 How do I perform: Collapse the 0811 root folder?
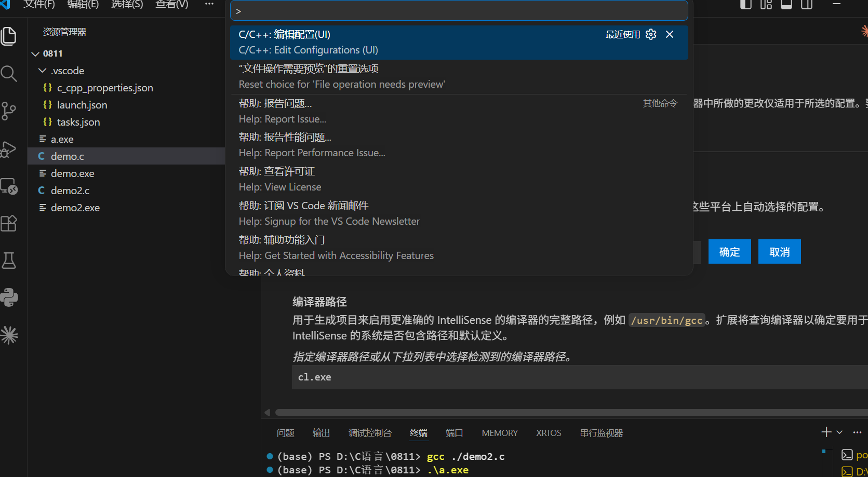(36, 53)
